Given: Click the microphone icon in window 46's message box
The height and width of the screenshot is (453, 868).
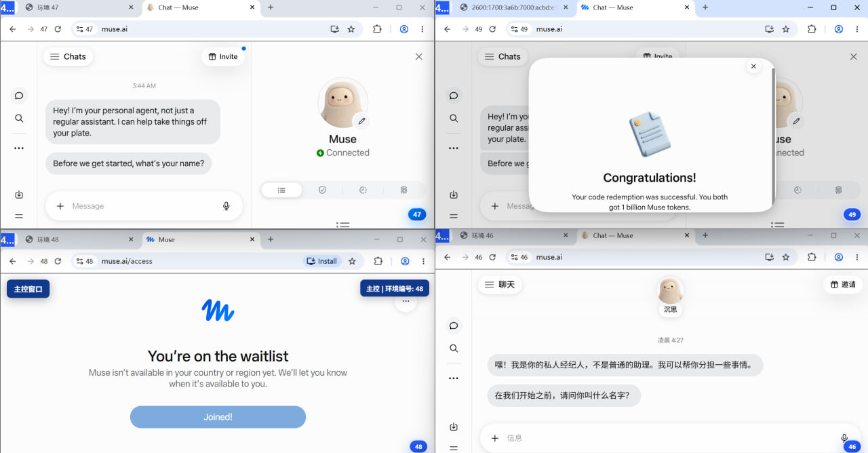Looking at the screenshot, I should click(x=844, y=438).
